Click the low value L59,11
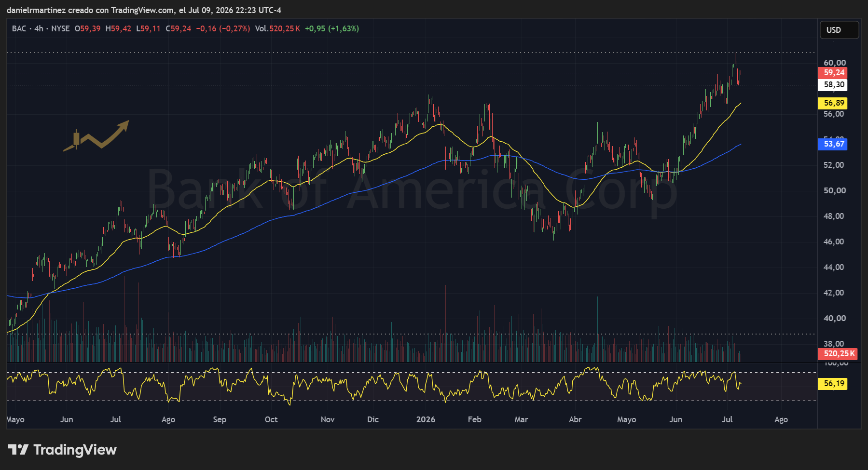Image resolution: width=868 pixels, height=470 pixels. [x=148, y=28]
